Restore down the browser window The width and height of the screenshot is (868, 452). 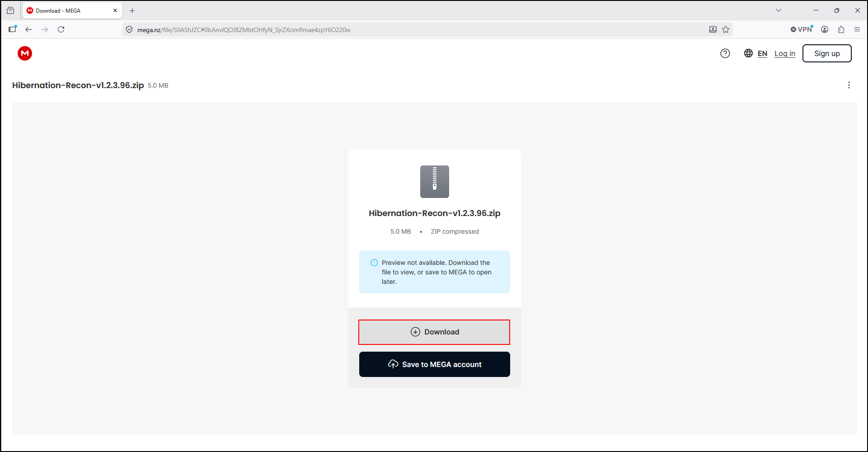tap(837, 10)
